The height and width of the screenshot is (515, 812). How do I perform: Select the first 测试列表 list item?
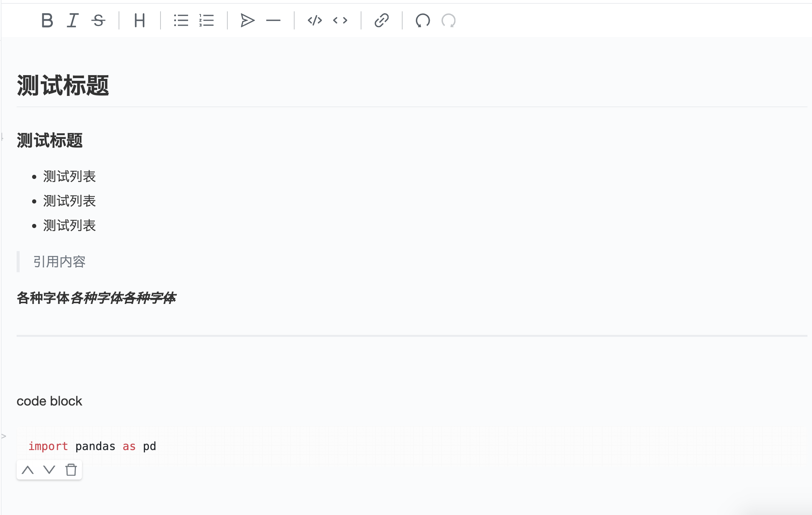[69, 176]
